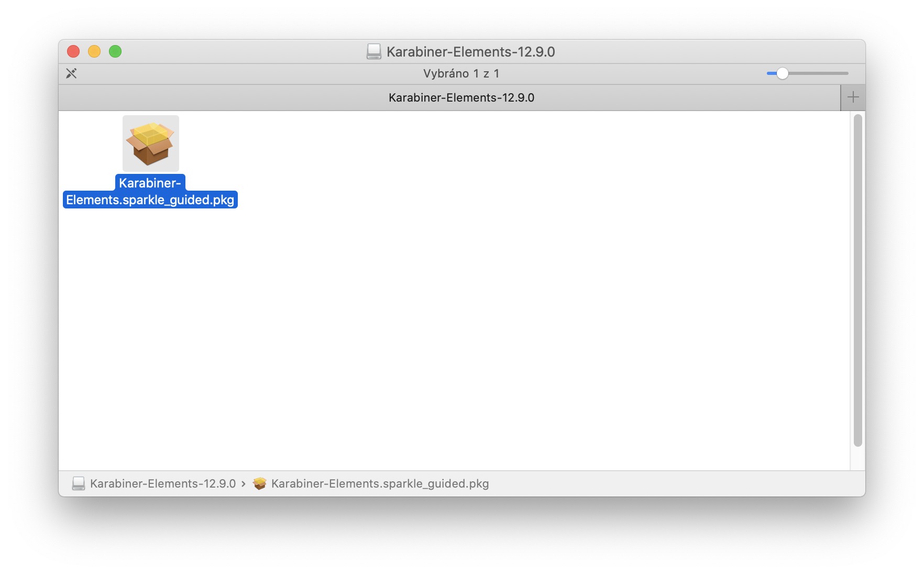Click the vertical scrollbar

point(857,280)
